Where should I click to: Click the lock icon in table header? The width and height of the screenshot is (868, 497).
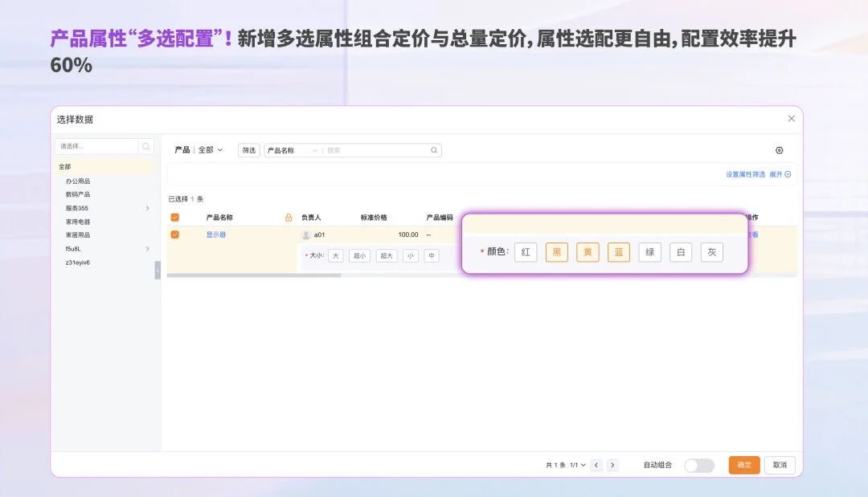tap(289, 218)
